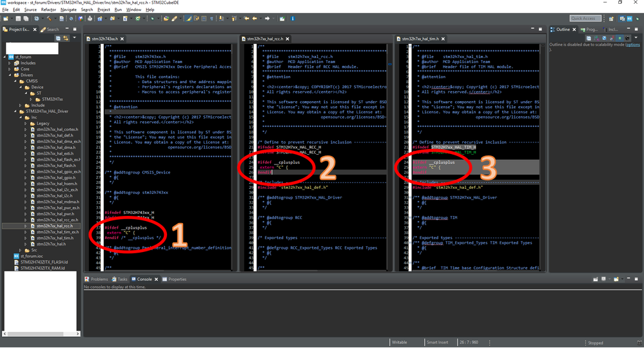Switch to the Incl... view tab
644x348 pixels.
point(610,29)
